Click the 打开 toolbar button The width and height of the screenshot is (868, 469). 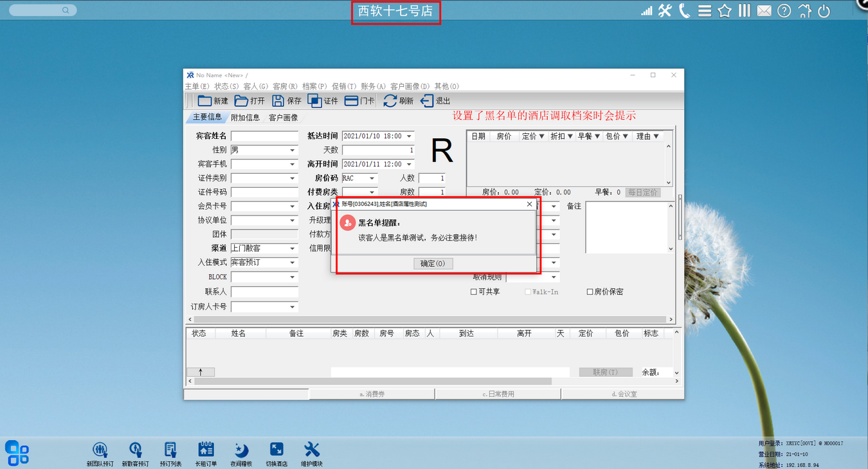click(x=249, y=100)
